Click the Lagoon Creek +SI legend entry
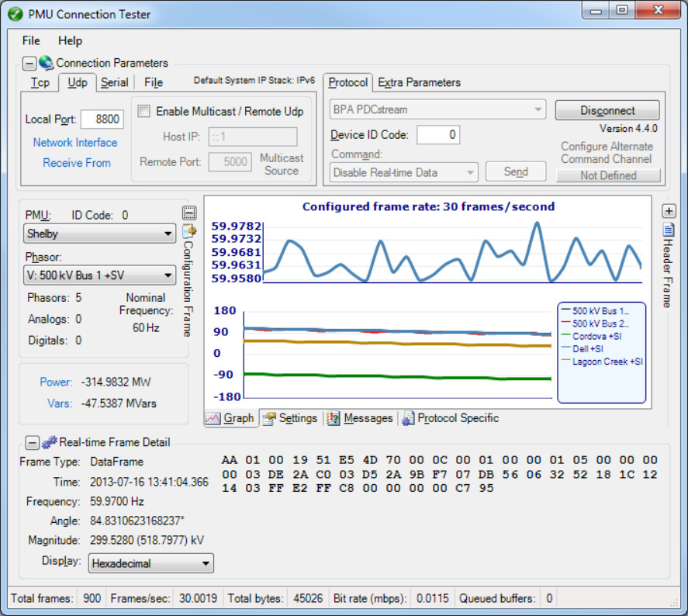The image size is (688, 616). click(602, 362)
